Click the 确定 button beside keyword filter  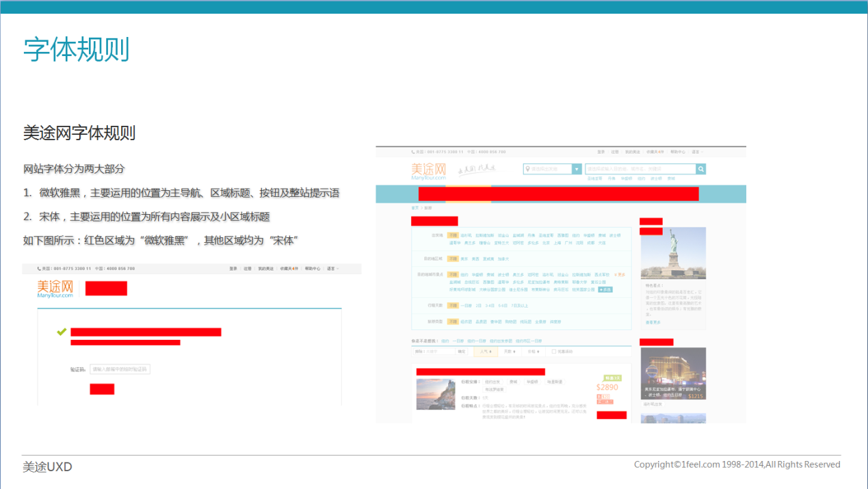462,352
